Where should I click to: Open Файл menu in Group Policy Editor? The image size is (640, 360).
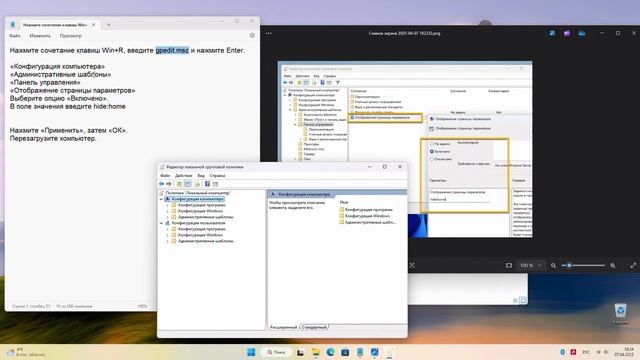(x=165, y=176)
